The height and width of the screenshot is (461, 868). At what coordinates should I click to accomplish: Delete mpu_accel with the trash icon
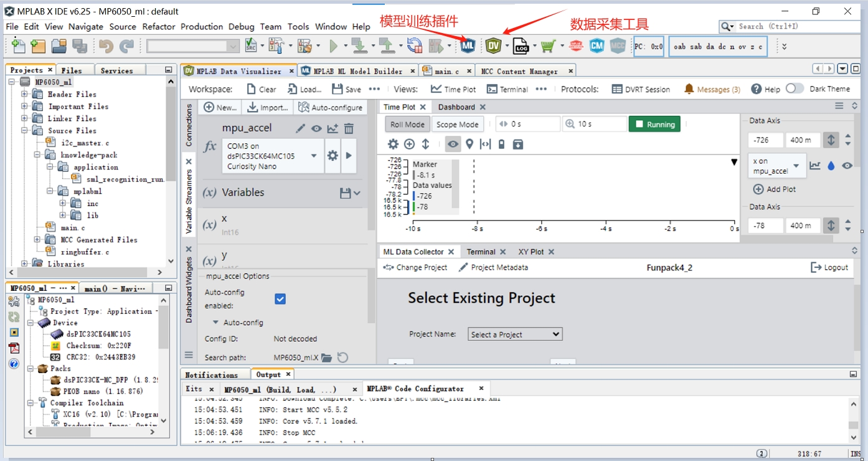coord(349,128)
